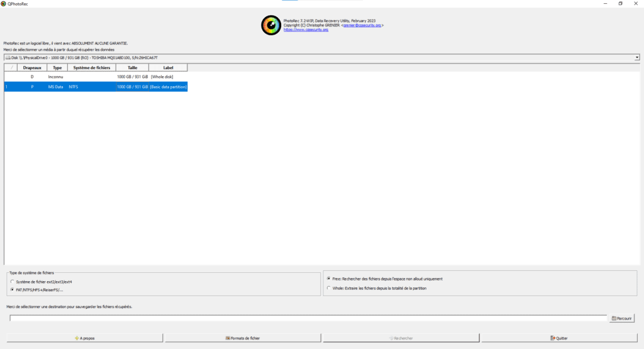
Task: Sort by Système de fichiers column header
Action: pos(92,68)
